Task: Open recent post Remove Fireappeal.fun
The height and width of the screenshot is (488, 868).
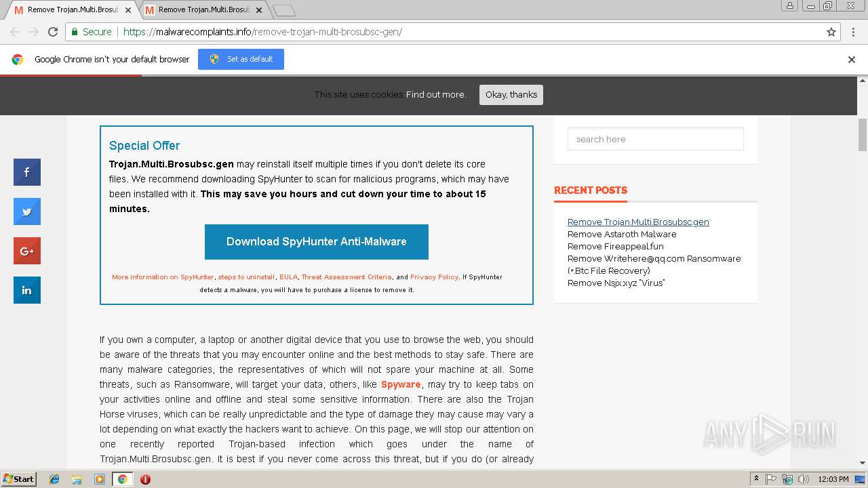Action: [x=616, y=246]
